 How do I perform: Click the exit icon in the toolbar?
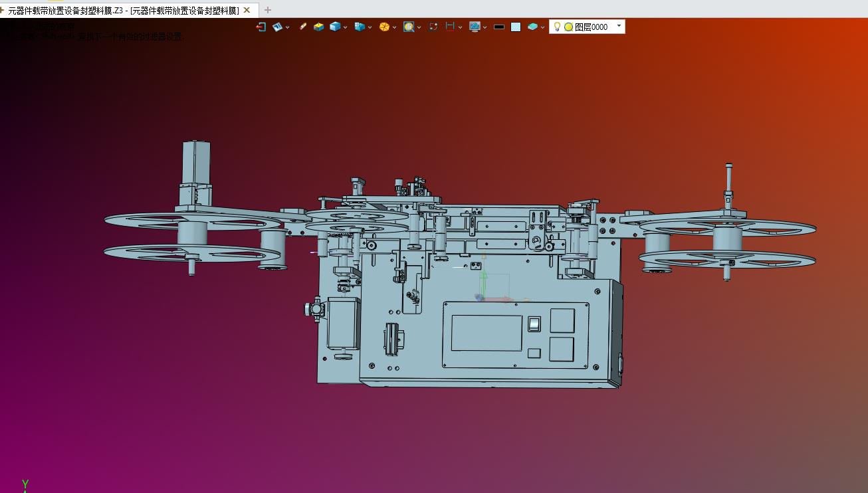pyautogui.click(x=261, y=27)
